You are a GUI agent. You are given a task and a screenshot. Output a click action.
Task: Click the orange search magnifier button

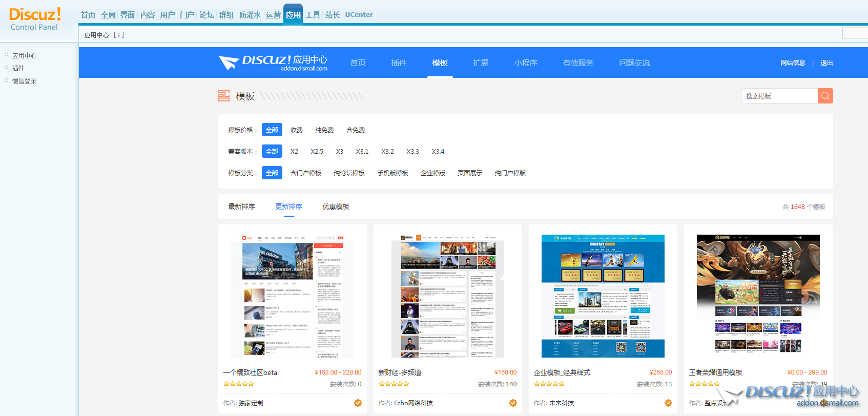[825, 96]
